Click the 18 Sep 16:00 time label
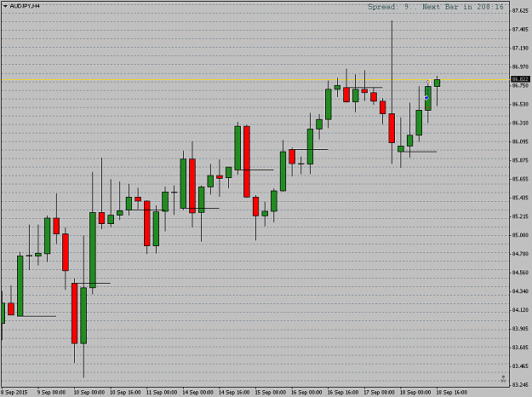The height and width of the screenshot is (397, 532). (x=452, y=393)
